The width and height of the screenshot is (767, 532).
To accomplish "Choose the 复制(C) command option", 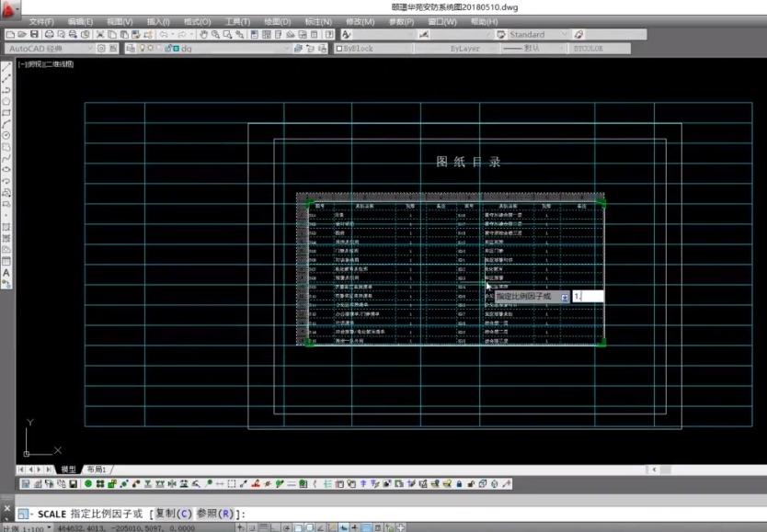I will click(174, 514).
